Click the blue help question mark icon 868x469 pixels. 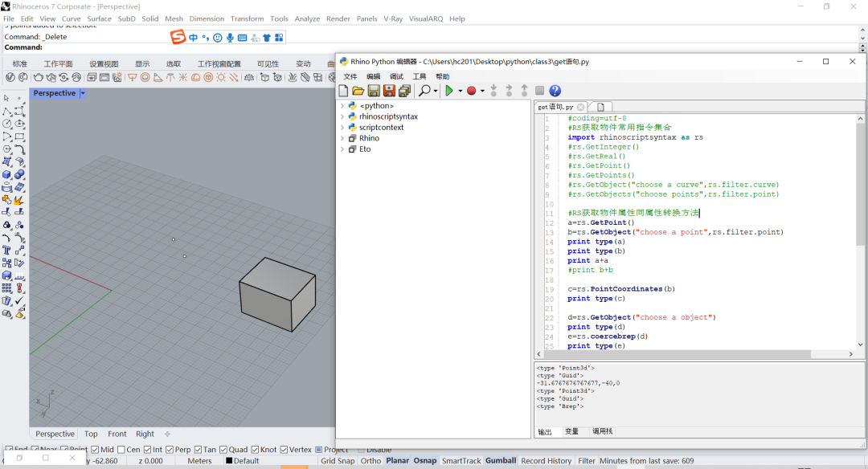click(x=555, y=91)
